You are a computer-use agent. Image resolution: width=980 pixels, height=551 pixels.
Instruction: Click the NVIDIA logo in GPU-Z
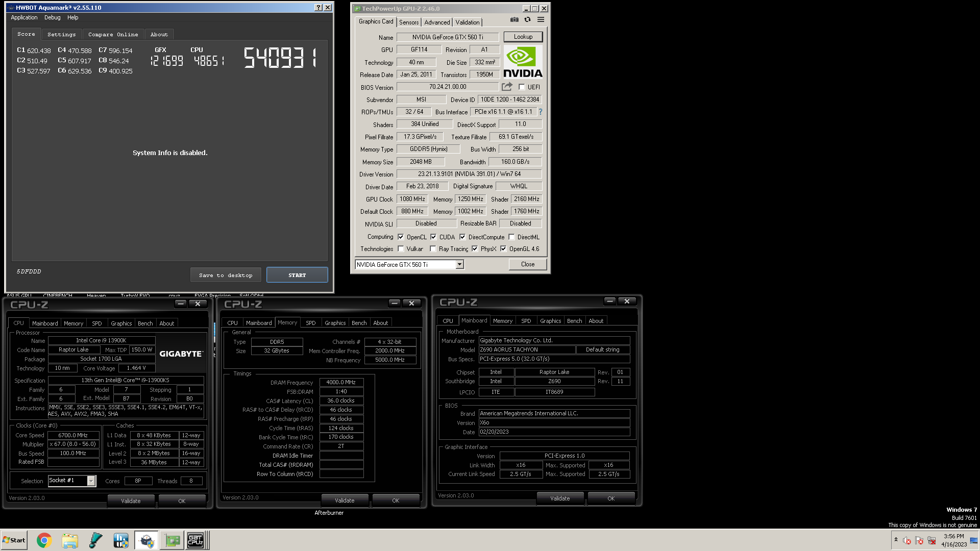pos(523,62)
